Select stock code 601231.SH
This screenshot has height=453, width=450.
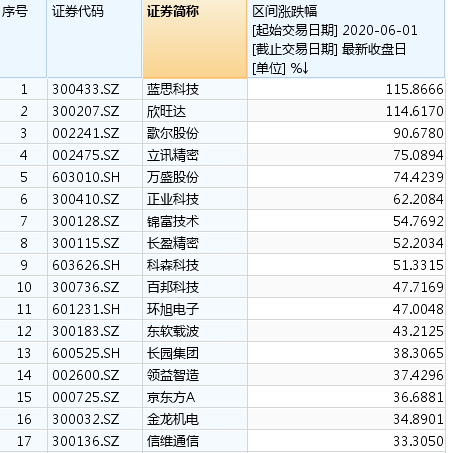coord(86,309)
